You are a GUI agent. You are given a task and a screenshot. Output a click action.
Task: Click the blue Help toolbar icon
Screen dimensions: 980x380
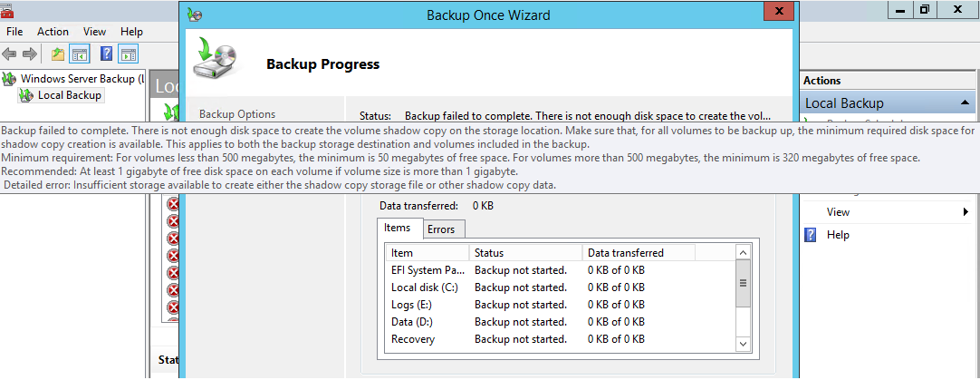pyautogui.click(x=107, y=54)
